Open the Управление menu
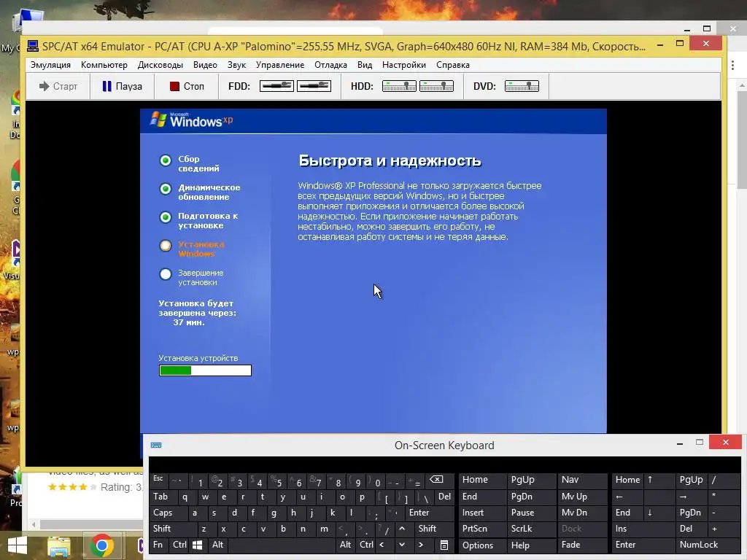This screenshot has height=560, width=747. tap(280, 65)
